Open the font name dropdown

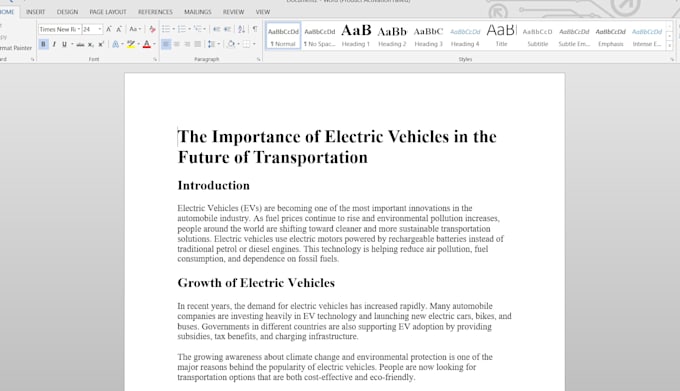tap(78, 29)
